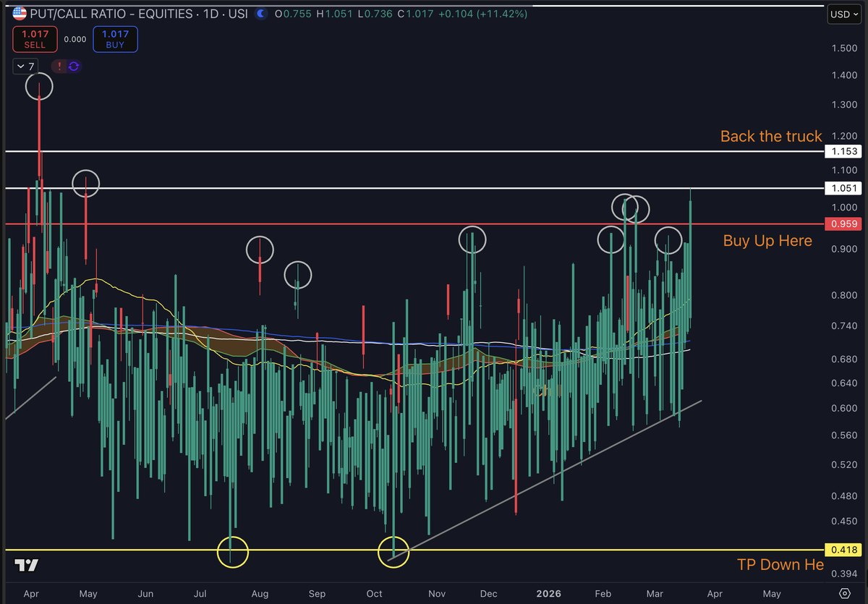
Task: Click the 'USI' exchange label in the legend
Action: [240, 13]
